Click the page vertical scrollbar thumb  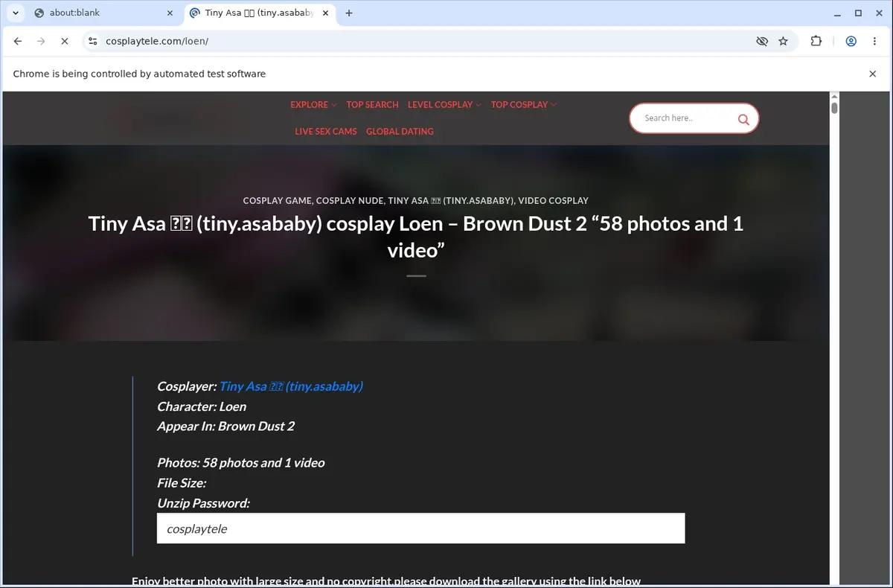(x=834, y=108)
